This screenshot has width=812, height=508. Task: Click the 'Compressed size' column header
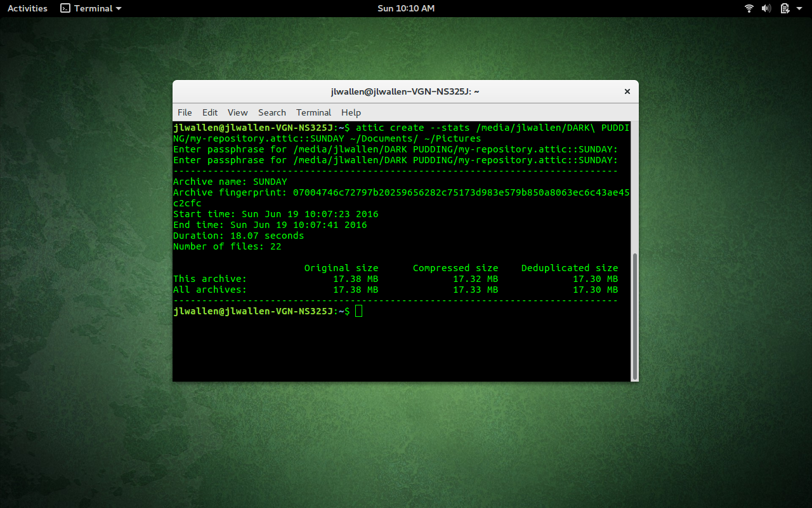pyautogui.click(x=455, y=268)
